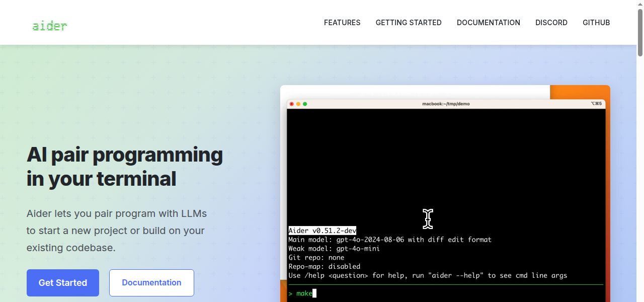Open the DISCORD navigation link
The width and height of the screenshot is (644, 302).
pos(551,23)
